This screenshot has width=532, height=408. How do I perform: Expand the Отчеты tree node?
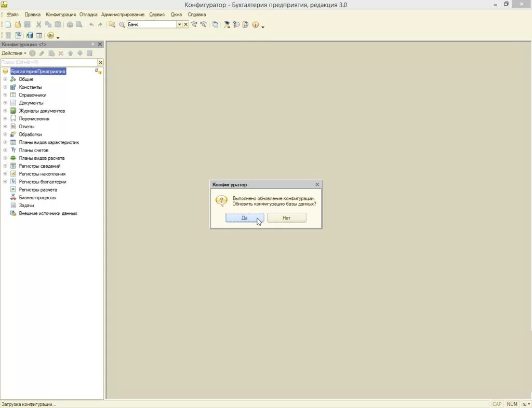[x=5, y=127]
